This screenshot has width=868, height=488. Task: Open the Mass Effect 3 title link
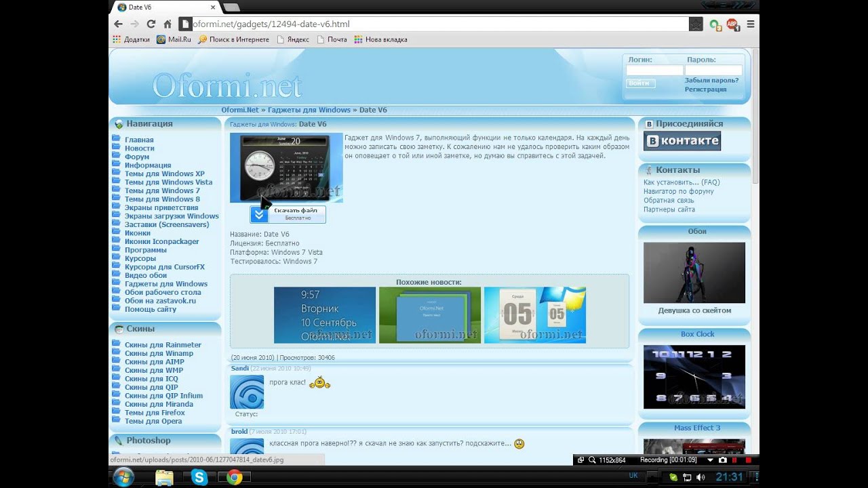click(697, 428)
